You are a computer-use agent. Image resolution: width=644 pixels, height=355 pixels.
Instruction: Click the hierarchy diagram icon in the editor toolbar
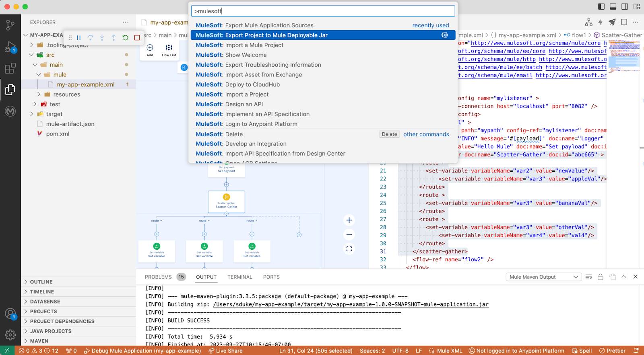[589, 22]
